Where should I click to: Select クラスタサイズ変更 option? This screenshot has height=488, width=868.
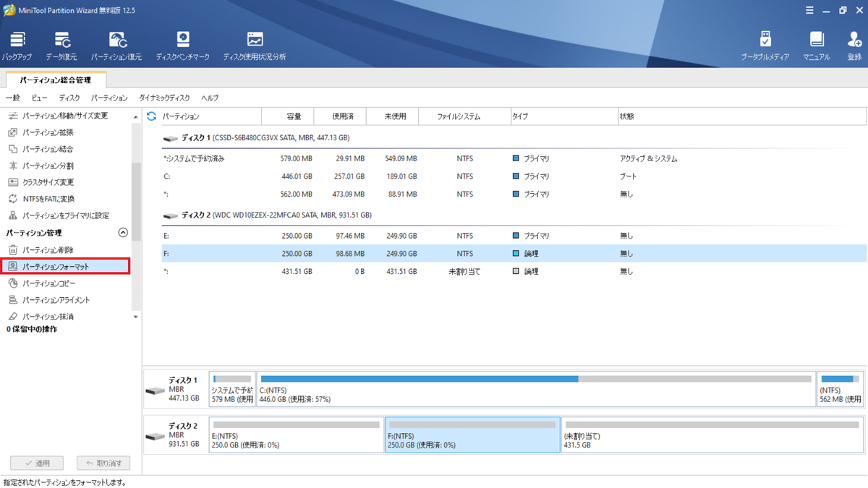point(42,182)
